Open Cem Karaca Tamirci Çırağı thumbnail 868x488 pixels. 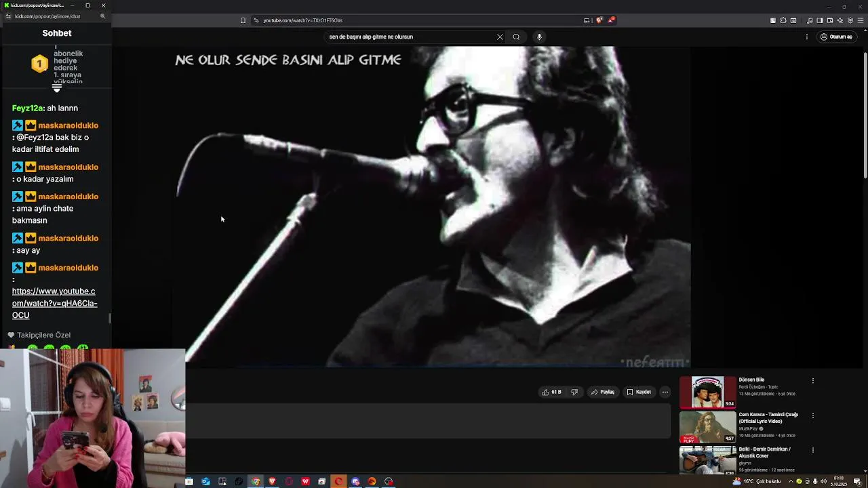click(x=707, y=427)
